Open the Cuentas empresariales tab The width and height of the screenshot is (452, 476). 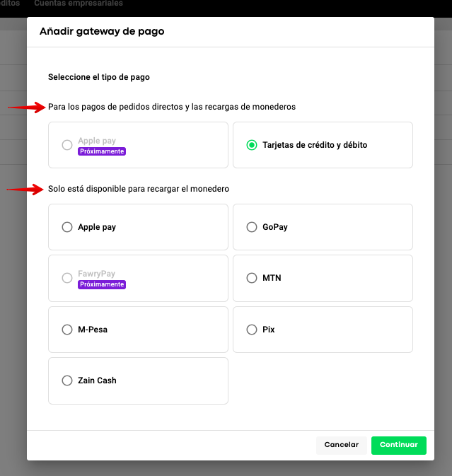point(79,4)
